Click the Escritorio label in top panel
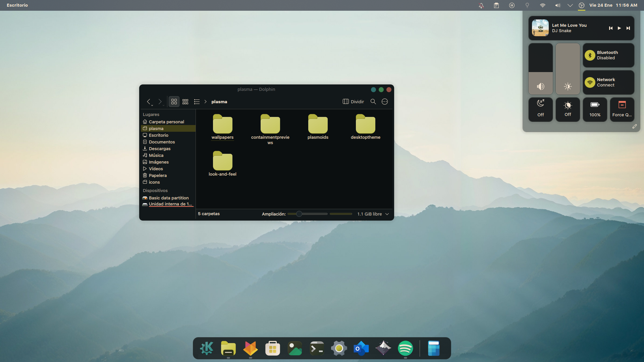The height and width of the screenshot is (362, 644). (x=17, y=5)
